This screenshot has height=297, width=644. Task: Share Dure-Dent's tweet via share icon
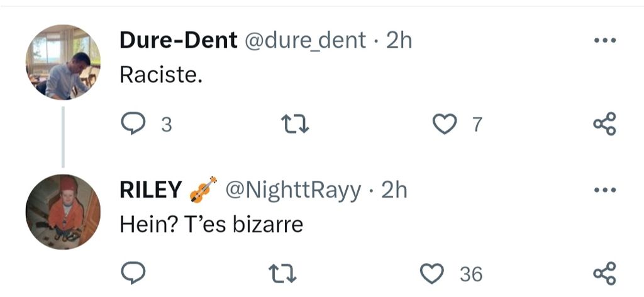605,124
